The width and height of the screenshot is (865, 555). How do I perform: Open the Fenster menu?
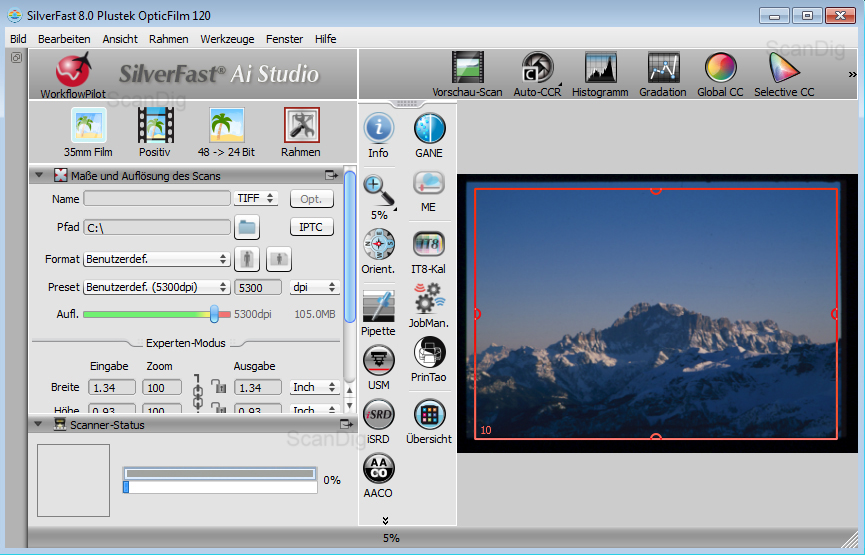(284, 39)
